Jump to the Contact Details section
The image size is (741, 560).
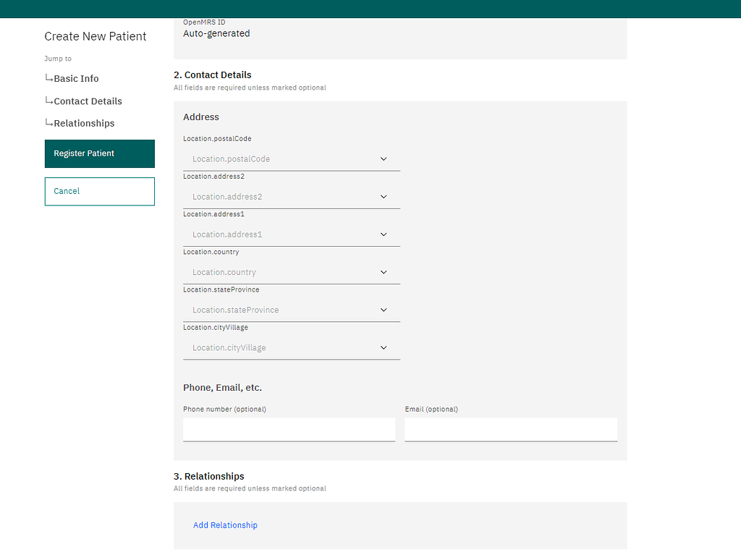click(88, 101)
